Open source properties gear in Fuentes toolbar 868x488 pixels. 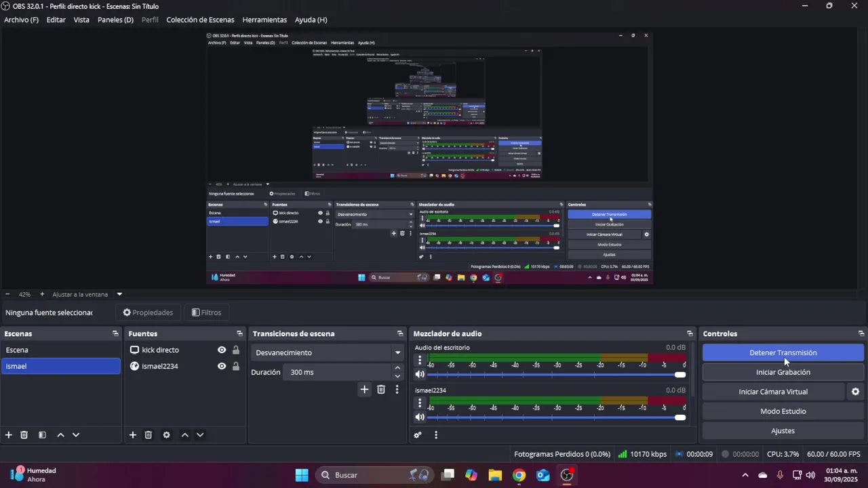167,435
